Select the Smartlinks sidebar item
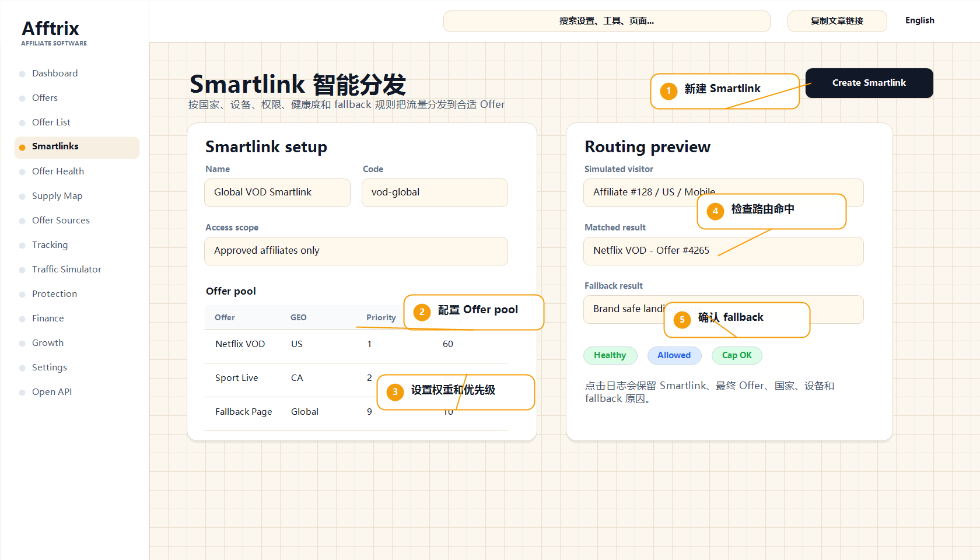This screenshot has height=560, width=980. (x=76, y=147)
